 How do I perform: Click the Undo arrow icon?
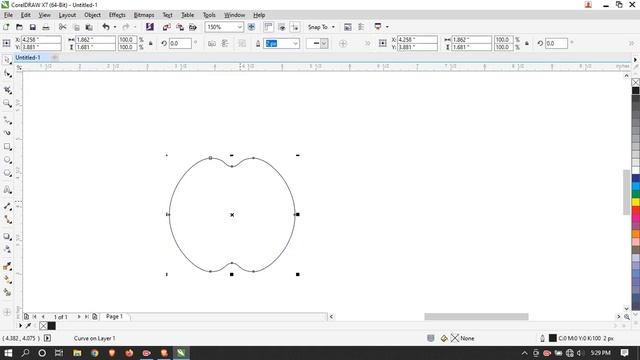coord(106,27)
